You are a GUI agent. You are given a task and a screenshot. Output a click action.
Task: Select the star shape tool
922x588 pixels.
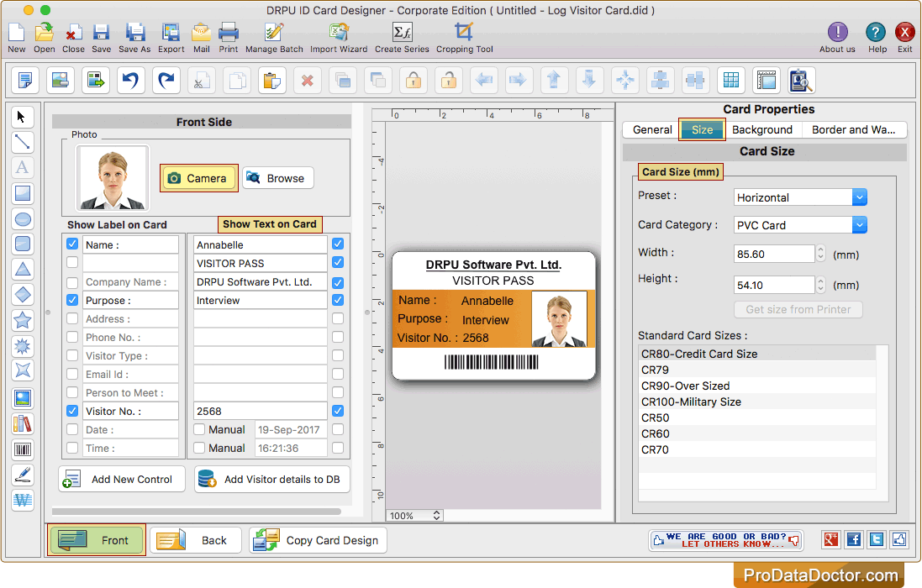23,320
